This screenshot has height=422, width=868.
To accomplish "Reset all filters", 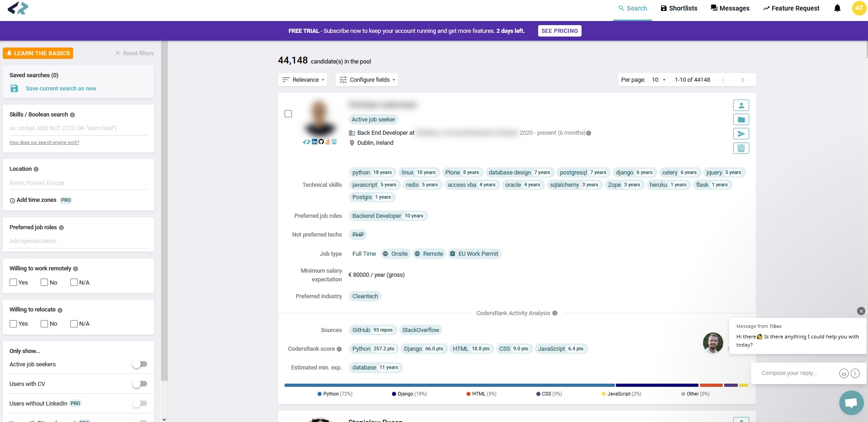I will click(x=134, y=53).
